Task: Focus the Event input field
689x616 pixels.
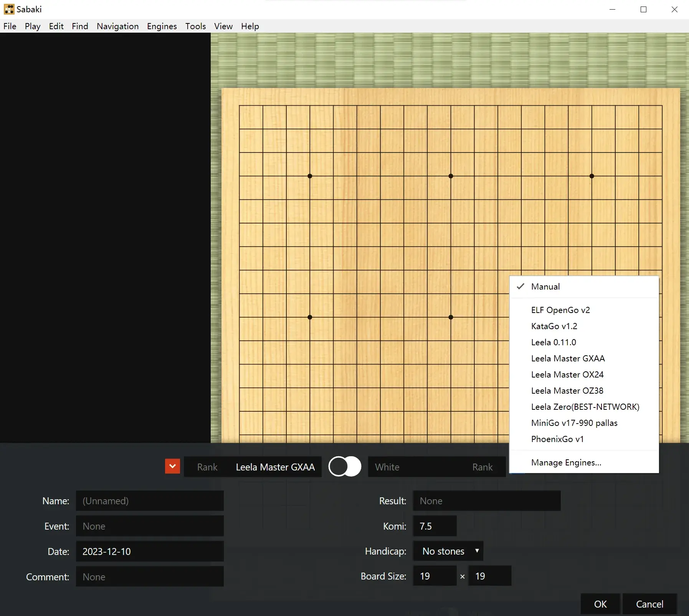Action: [150, 526]
